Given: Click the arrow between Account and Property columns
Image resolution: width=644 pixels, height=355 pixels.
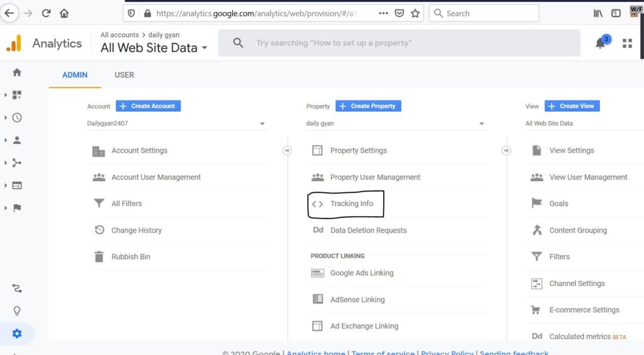Looking at the screenshot, I should pyautogui.click(x=287, y=151).
